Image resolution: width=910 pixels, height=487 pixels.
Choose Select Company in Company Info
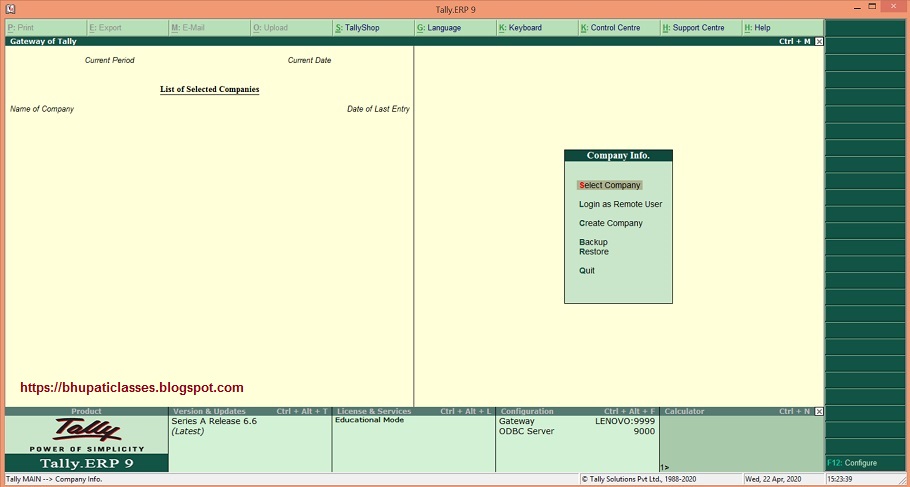point(609,185)
